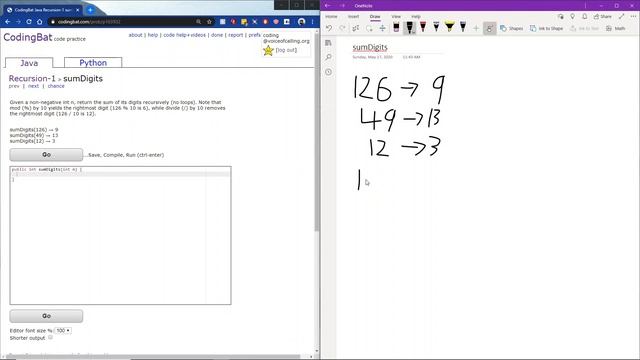Switch to the View tab in OneNote
The width and height of the screenshot is (640, 360).
pyautogui.click(x=396, y=16)
